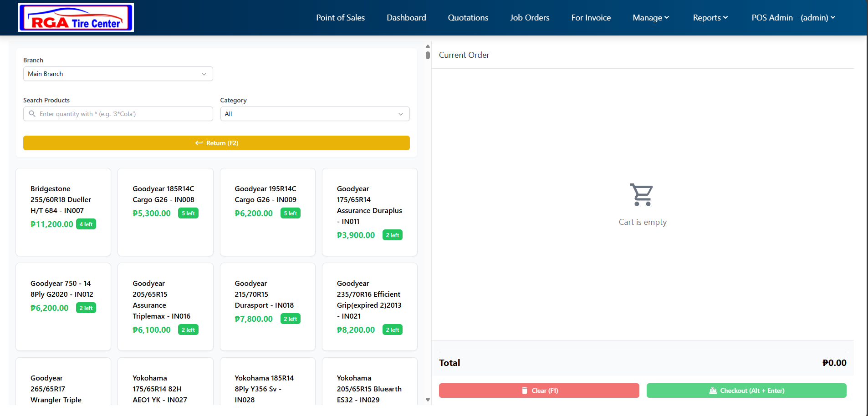Focus the Search Products input field
868x416 pixels.
click(123, 114)
